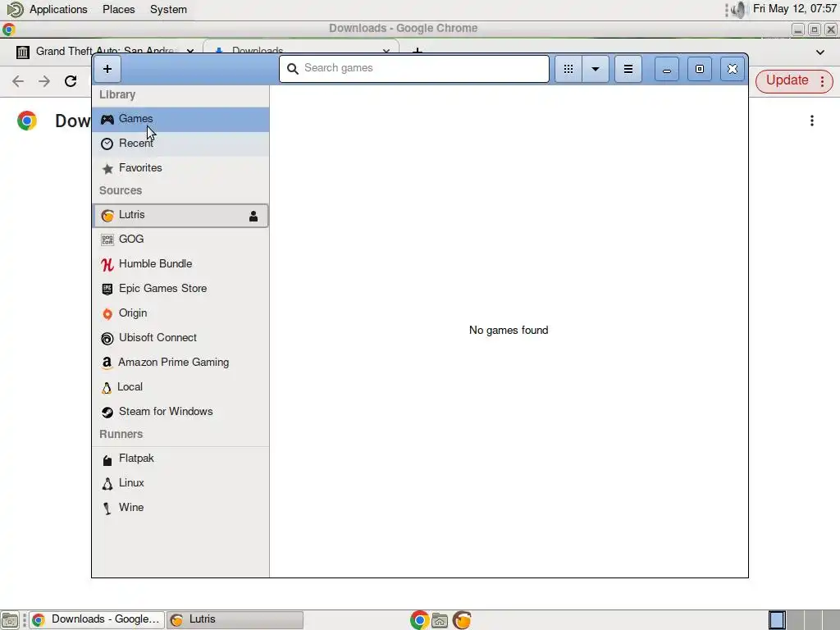Image resolution: width=840 pixels, height=630 pixels.
Task: Focus the Search games field
Action: point(414,69)
